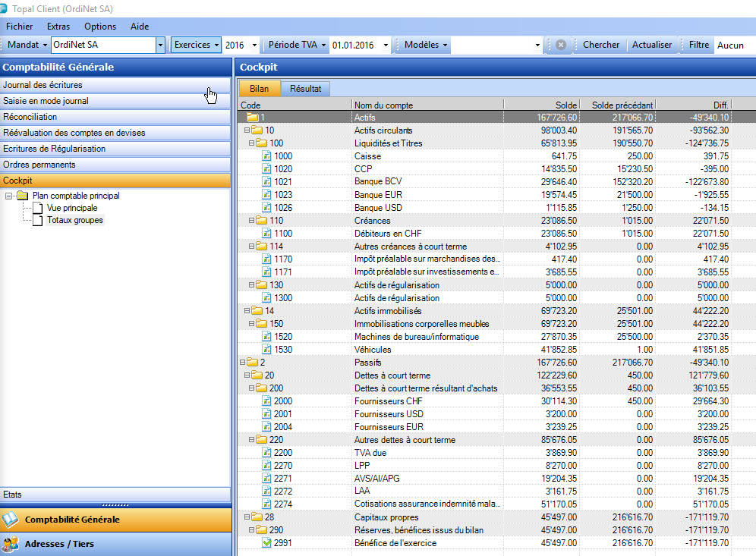Viewport: 756px width, 556px height.
Task: Open the Extras menu
Action: (x=58, y=26)
